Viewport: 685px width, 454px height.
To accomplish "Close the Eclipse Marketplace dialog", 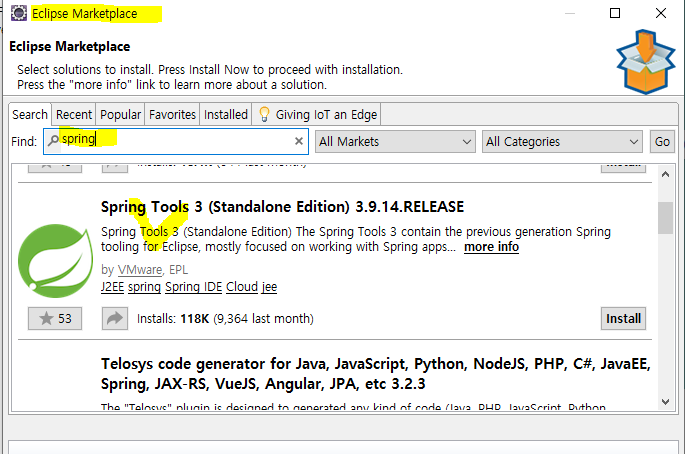I will 661,13.
